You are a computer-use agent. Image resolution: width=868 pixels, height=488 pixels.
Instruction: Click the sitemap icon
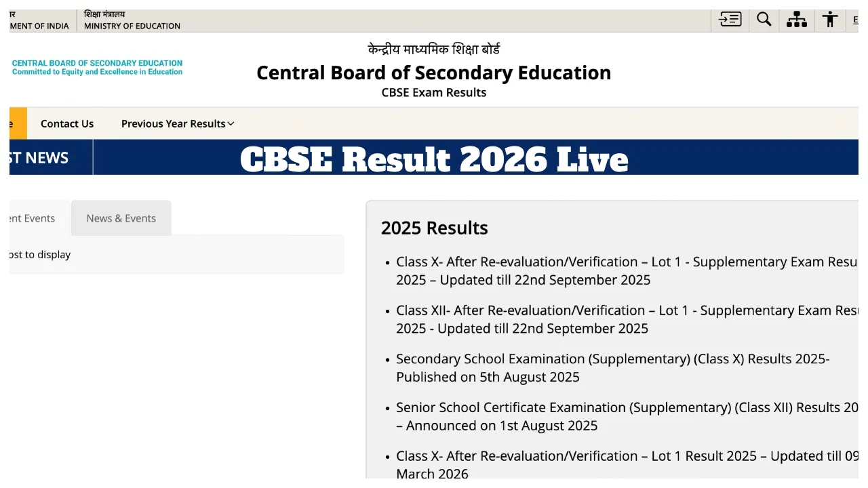pyautogui.click(x=796, y=19)
